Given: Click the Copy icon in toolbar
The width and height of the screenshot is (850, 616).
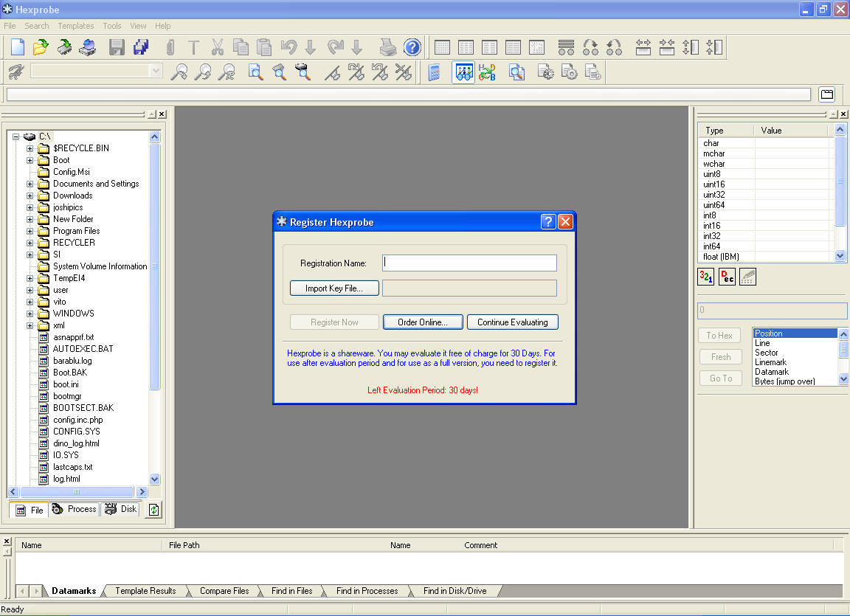Looking at the screenshot, I should click(x=241, y=47).
